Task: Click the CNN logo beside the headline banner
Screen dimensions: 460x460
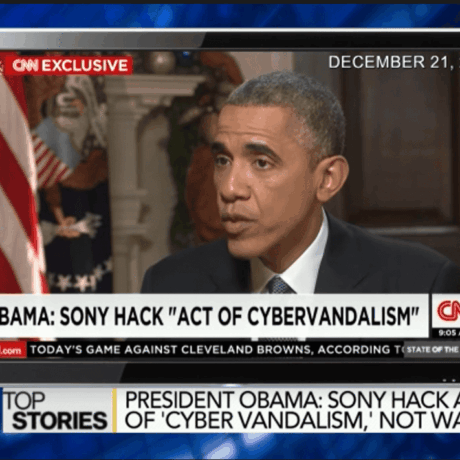Action: 448,311
